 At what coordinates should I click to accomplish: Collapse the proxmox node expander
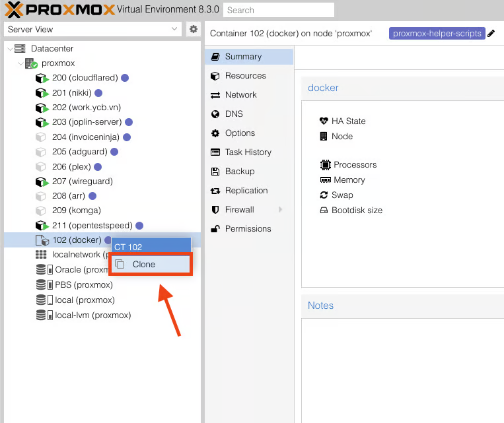click(20, 63)
